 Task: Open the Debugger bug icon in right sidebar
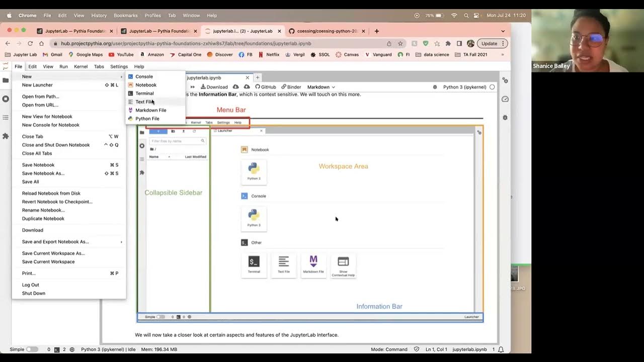505,117
